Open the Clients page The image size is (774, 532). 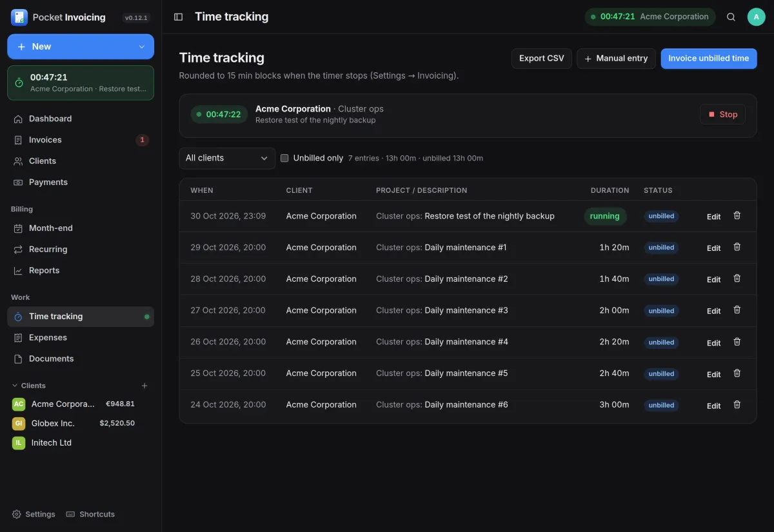pyautogui.click(x=81, y=161)
